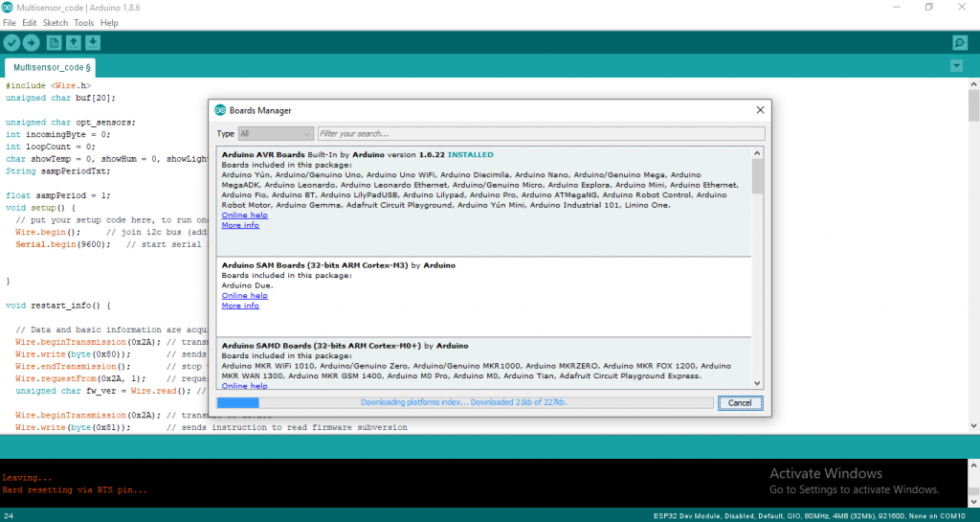The width and height of the screenshot is (980, 522).
Task: Click the Upload arrow icon
Action: [31, 42]
